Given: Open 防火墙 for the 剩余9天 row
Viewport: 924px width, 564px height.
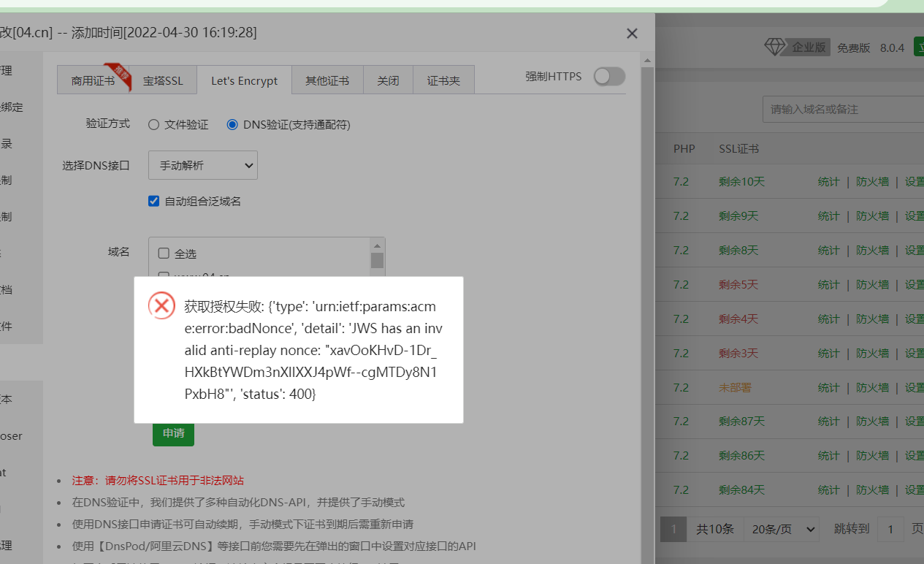Looking at the screenshot, I should [x=872, y=216].
